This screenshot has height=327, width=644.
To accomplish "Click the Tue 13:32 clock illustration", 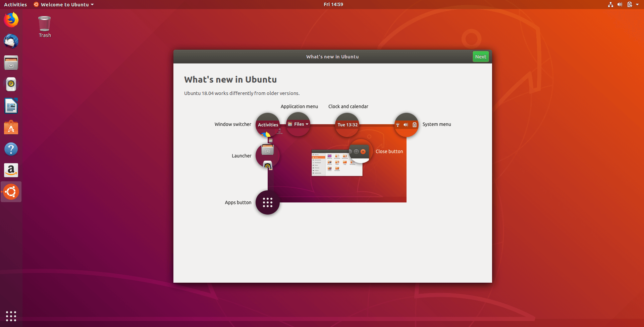I will [347, 125].
